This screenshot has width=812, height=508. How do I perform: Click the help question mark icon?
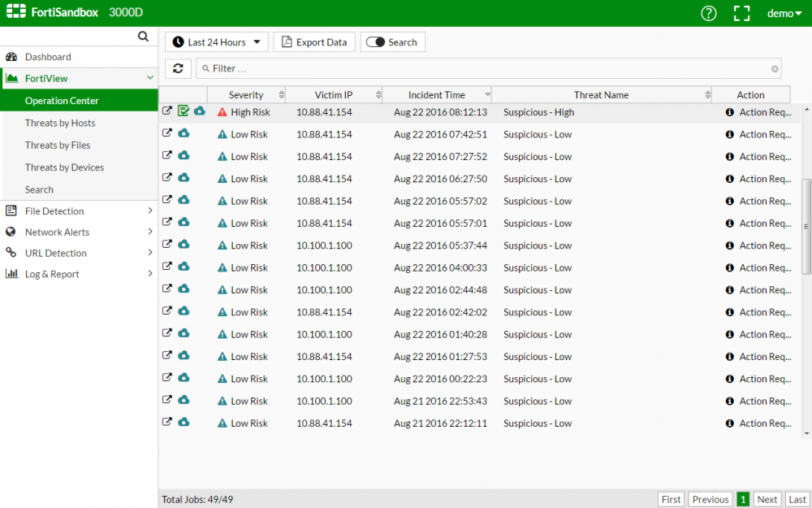coord(708,14)
